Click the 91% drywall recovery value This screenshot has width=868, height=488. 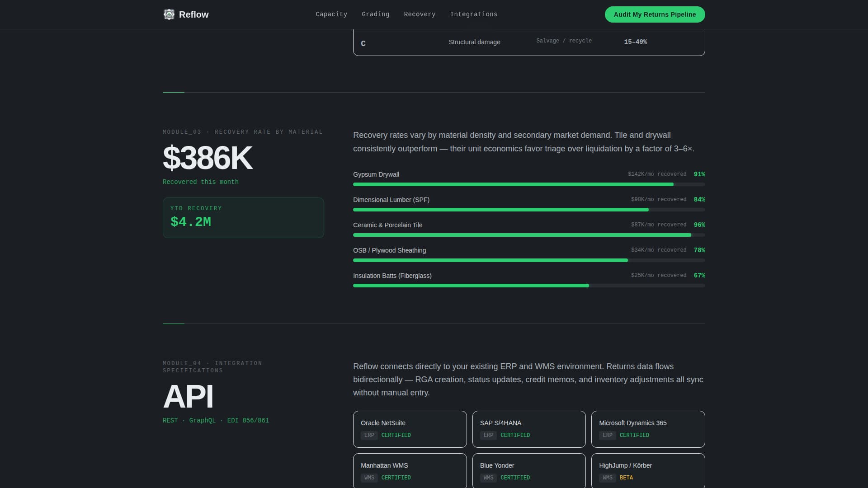pos(699,174)
